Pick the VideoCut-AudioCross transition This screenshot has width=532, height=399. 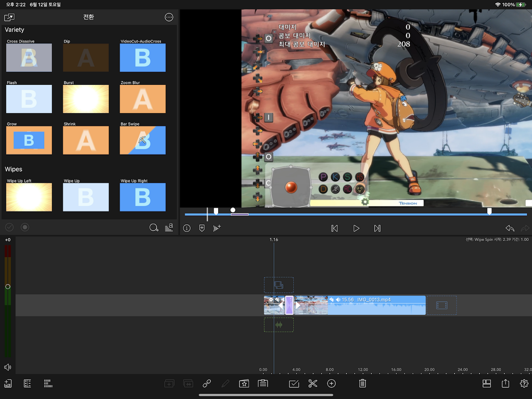pos(143,58)
